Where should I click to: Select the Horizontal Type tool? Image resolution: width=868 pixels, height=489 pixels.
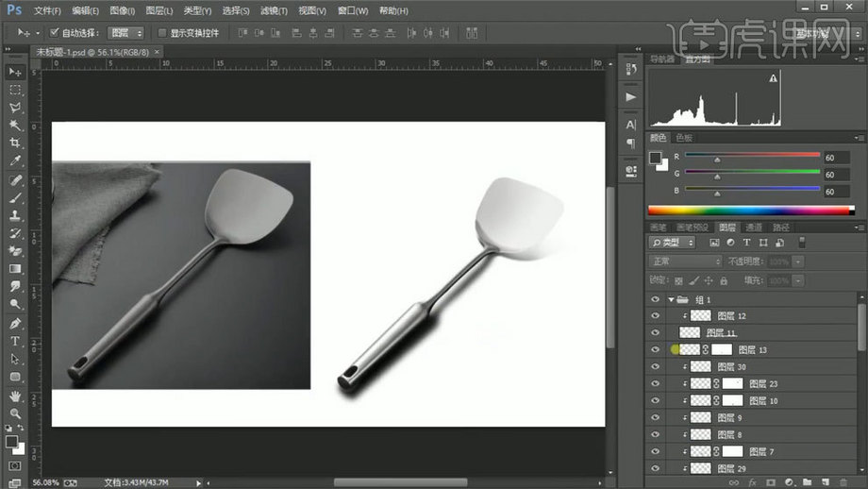pos(15,341)
